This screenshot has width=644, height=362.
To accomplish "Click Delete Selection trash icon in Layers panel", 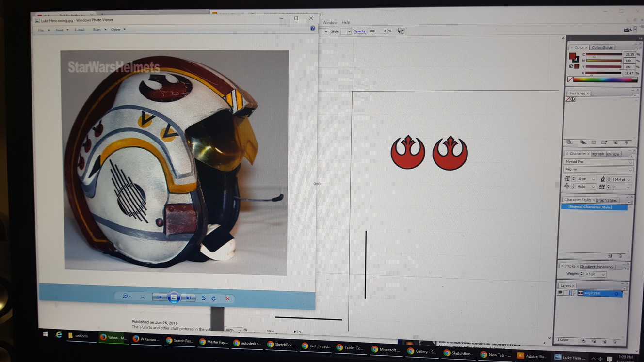I will point(615,341).
